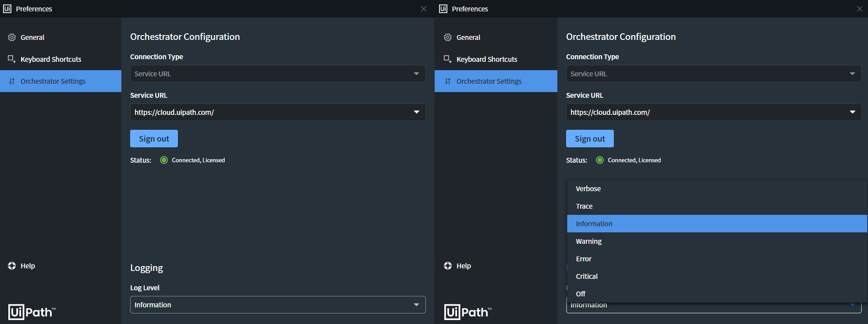Choose Warning in the log level list
The height and width of the screenshot is (324, 868).
pos(588,241)
